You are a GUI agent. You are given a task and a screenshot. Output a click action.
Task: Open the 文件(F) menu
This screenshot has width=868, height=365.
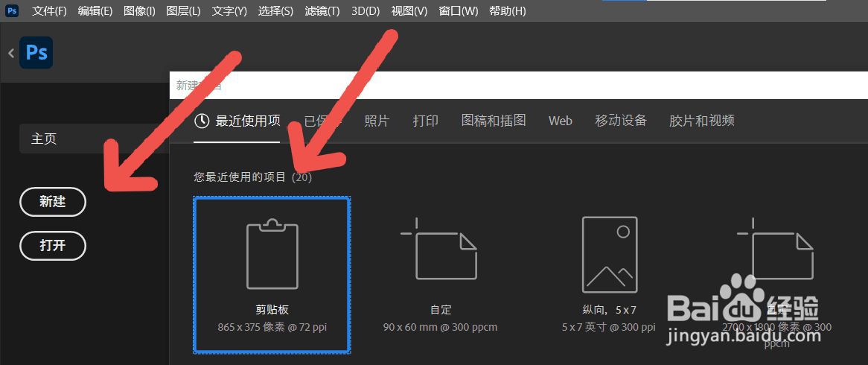click(x=49, y=11)
